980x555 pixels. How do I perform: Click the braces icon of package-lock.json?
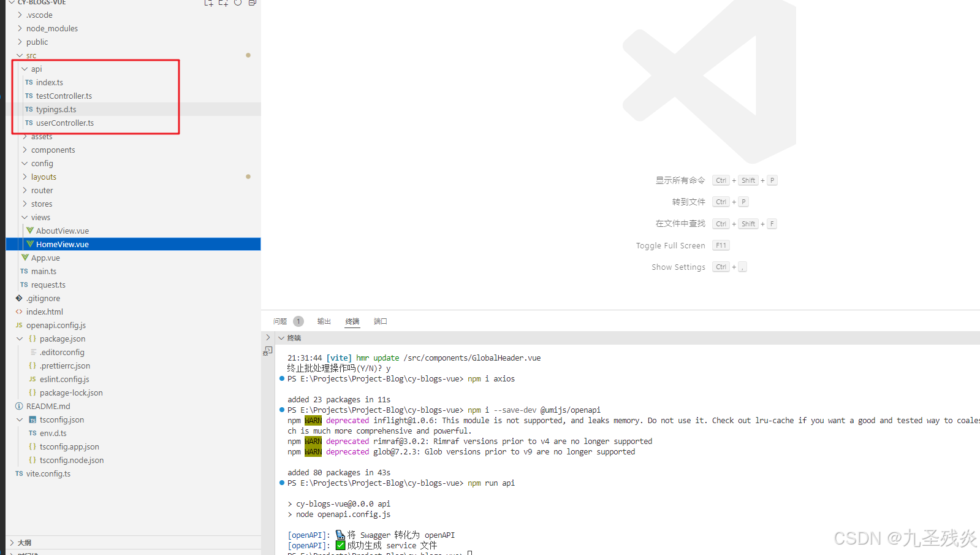pos(32,392)
